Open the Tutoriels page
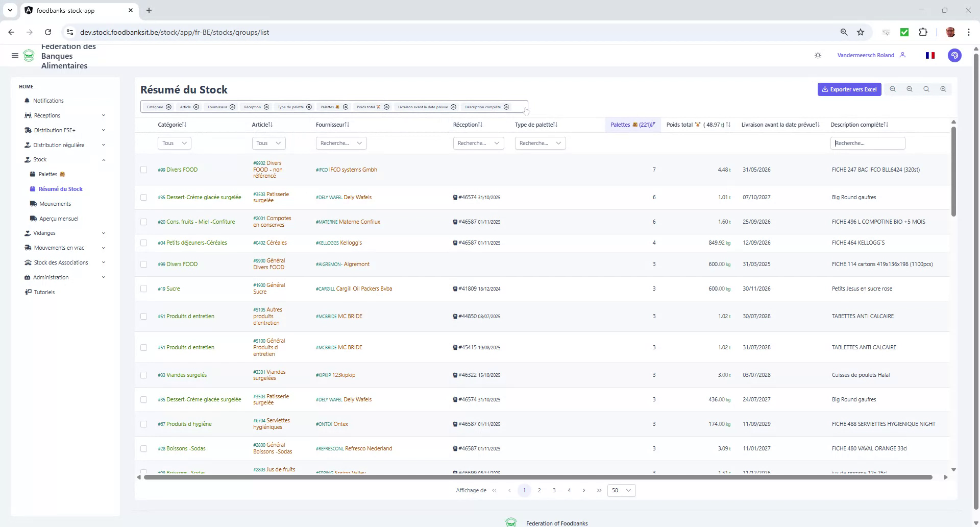Viewport: 980px width, 527px height. [x=43, y=292]
